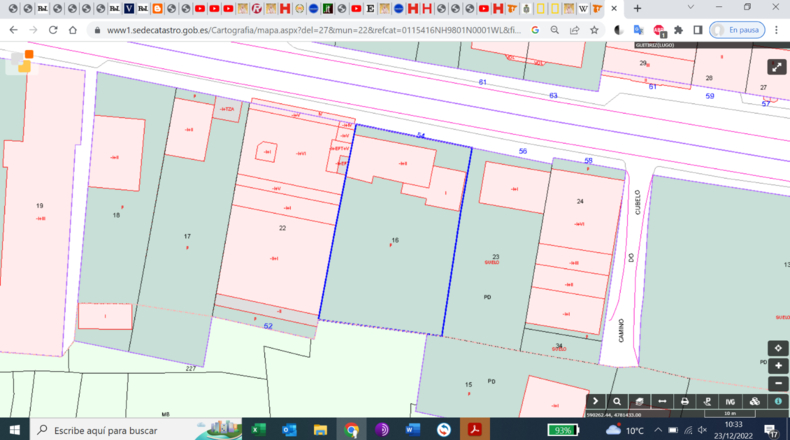Viewport: 790px width, 440px height.
Task: Open the map search magnifier tool
Action: tap(617, 401)
